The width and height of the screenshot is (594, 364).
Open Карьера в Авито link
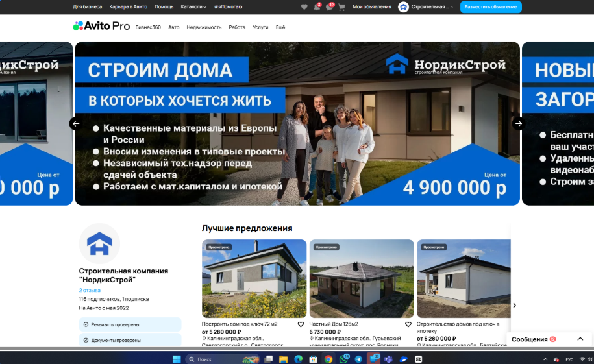tap(128, 7)
